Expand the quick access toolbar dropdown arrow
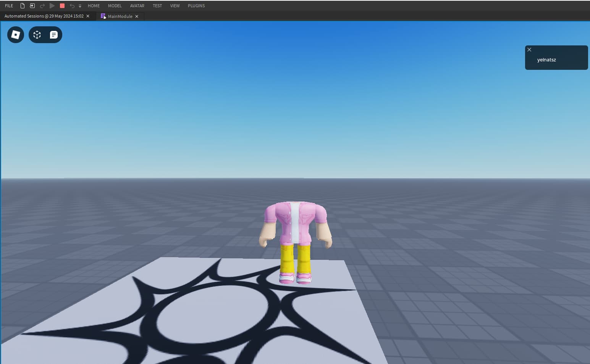Viewport: 590px width, 364px height. pyautogui.click(x=80, y=6)
